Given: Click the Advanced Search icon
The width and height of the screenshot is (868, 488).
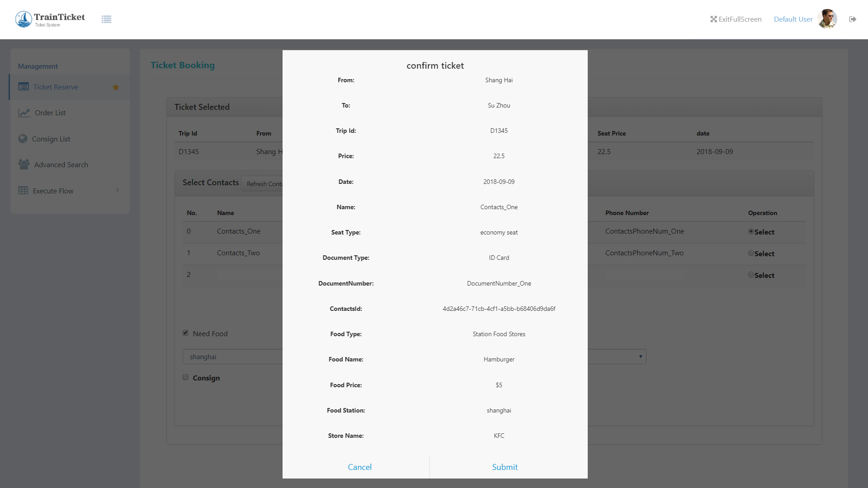Looking at the screenshot, I should click(23, 164).
